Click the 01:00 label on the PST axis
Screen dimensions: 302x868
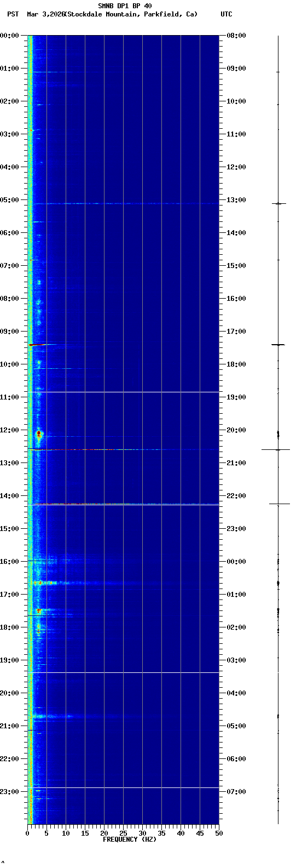click(x=10, y=68)
